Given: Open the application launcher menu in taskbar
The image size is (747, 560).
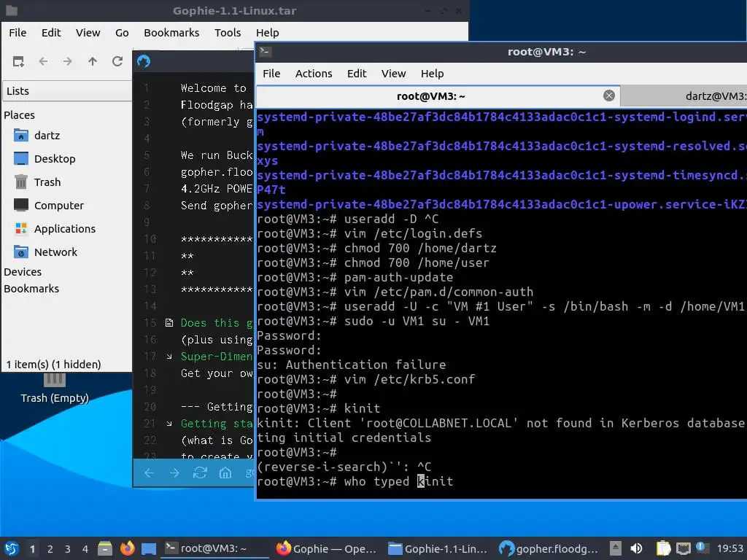Looking at the screenshot, I should point(12,548).
